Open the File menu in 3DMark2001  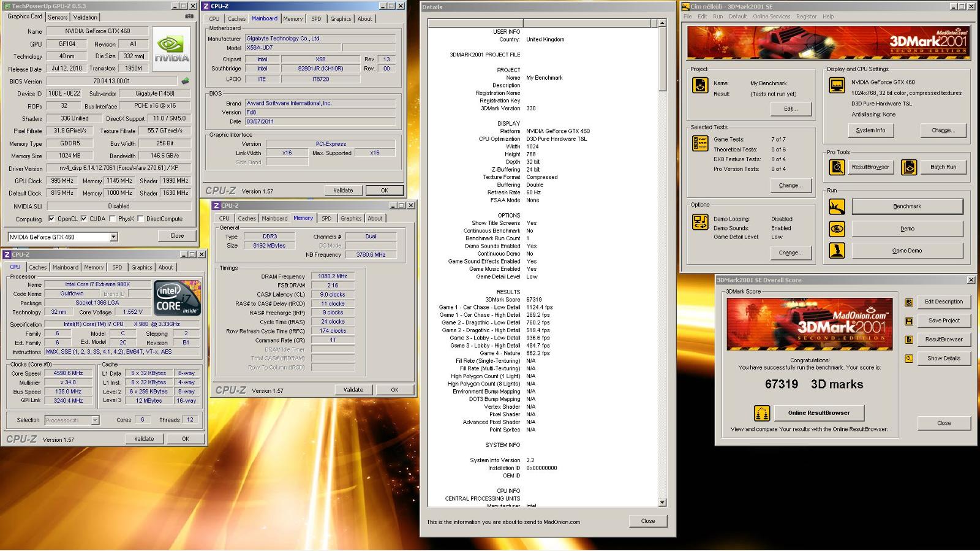click(x=687, y=17)
